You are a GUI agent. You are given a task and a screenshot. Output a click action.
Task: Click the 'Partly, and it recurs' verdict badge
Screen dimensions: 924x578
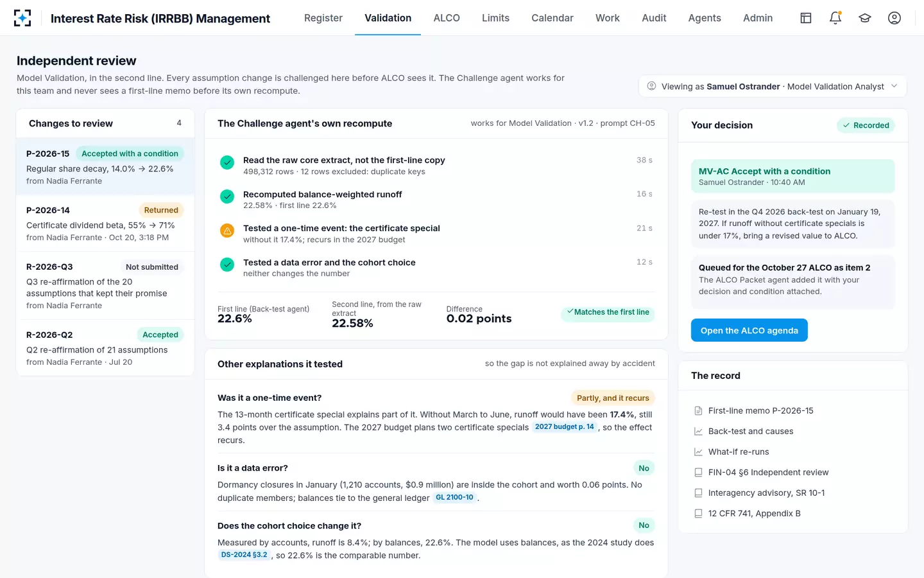(x=613, y=398)
